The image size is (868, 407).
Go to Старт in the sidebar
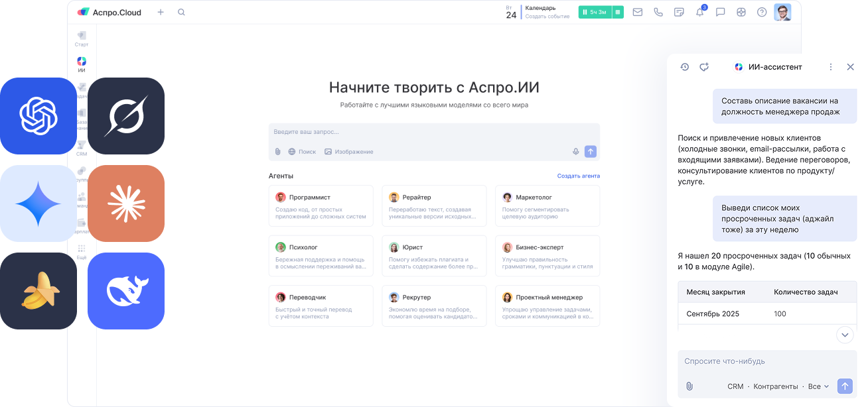click(x=82, y=38)
